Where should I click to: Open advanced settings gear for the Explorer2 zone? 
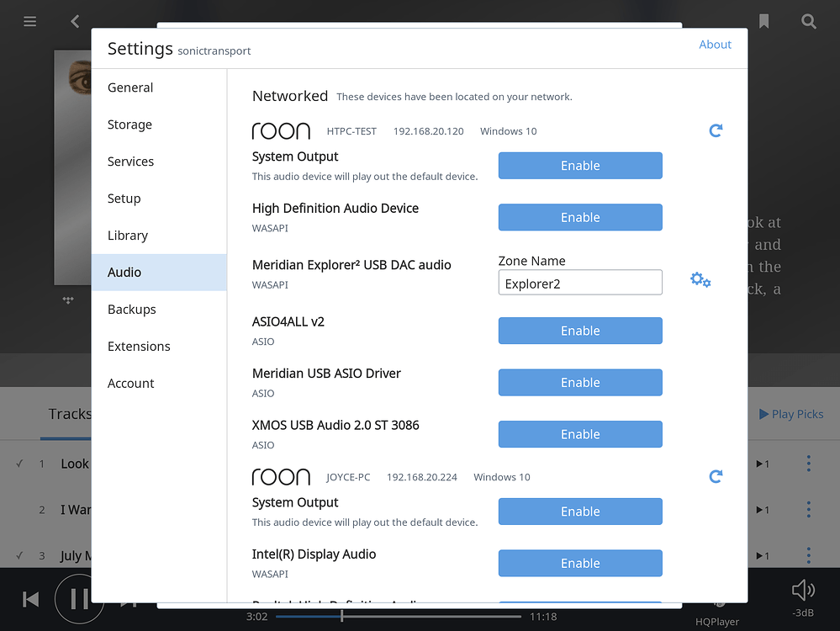pos(700,279)
